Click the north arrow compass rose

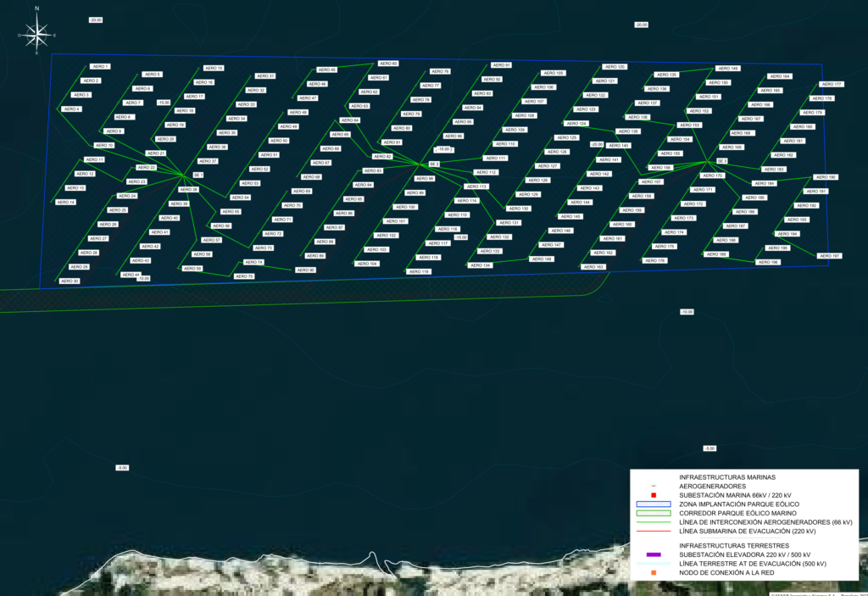[36, 33]
